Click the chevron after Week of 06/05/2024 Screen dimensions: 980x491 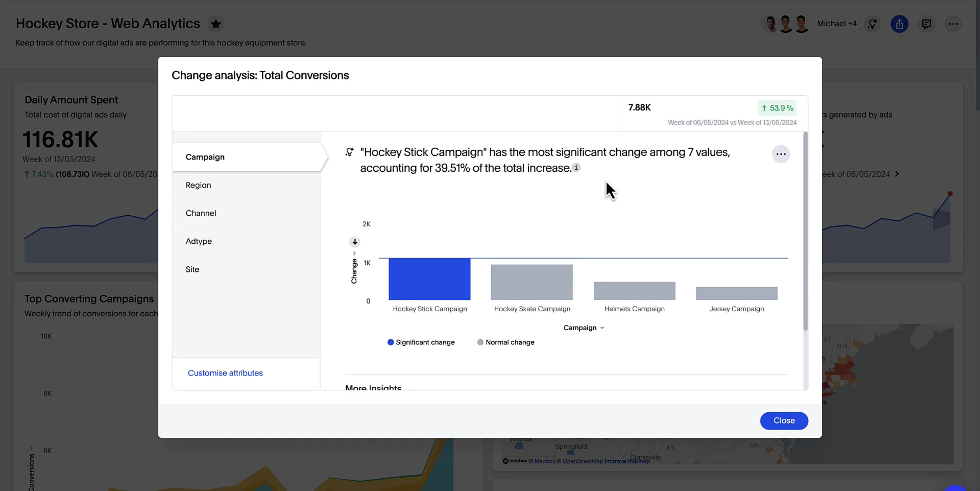[897, 174]
